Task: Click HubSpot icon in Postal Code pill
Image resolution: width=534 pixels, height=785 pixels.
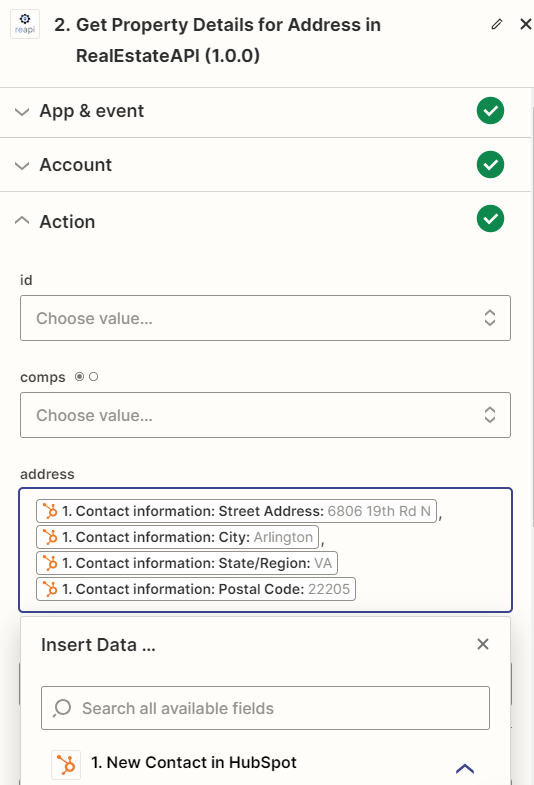Action: [50, 589]
